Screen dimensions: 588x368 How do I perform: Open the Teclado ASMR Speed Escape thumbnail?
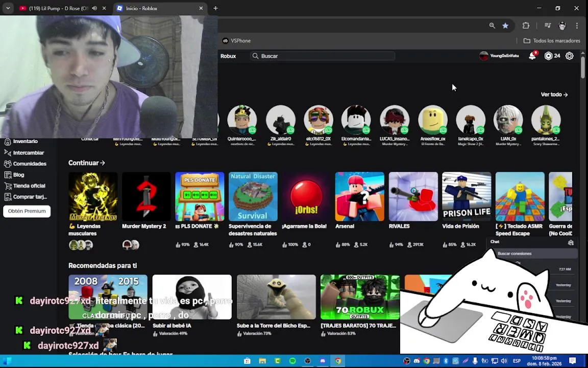click(x=520, y=196)
